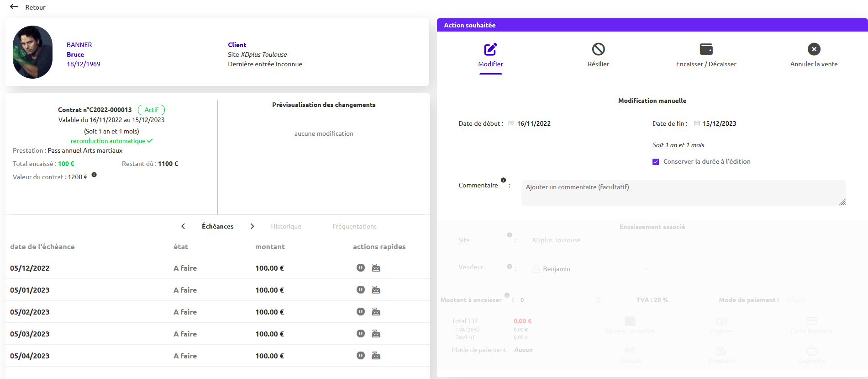The height and width of the screenshot is (379, 868).
Task: Click info icon by Montant à encaisser
Action: 507,295
